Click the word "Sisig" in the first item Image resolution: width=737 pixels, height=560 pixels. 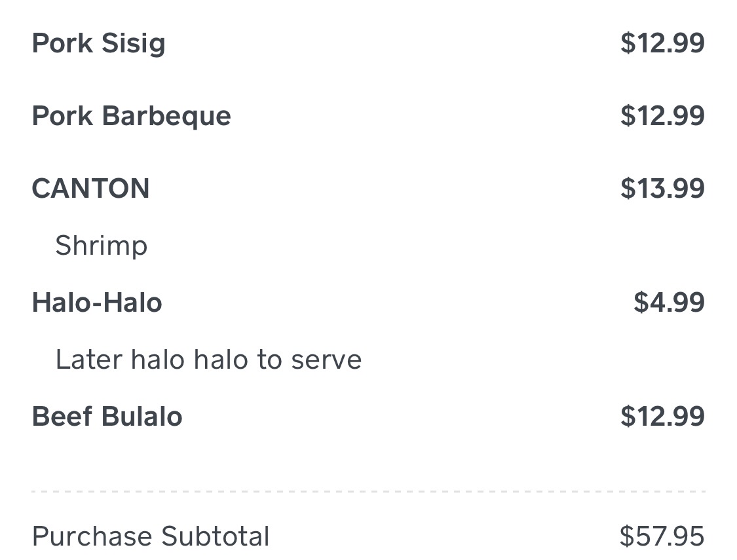point(133,44)
